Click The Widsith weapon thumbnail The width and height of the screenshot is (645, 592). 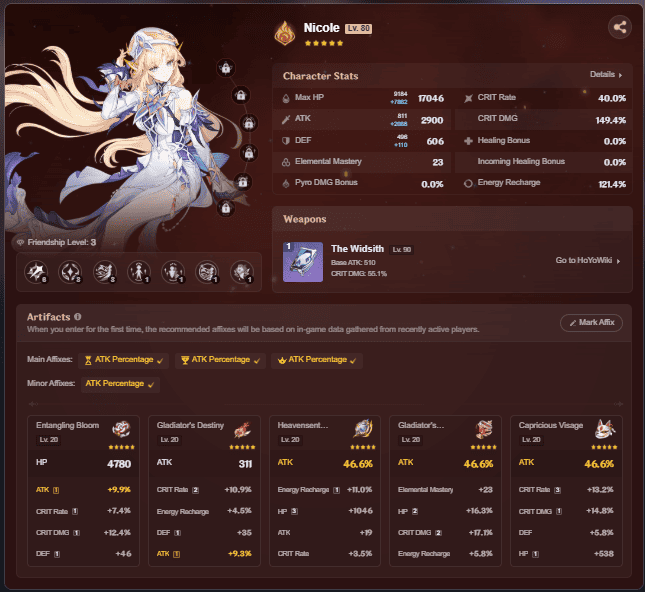[x=303, y=262]
